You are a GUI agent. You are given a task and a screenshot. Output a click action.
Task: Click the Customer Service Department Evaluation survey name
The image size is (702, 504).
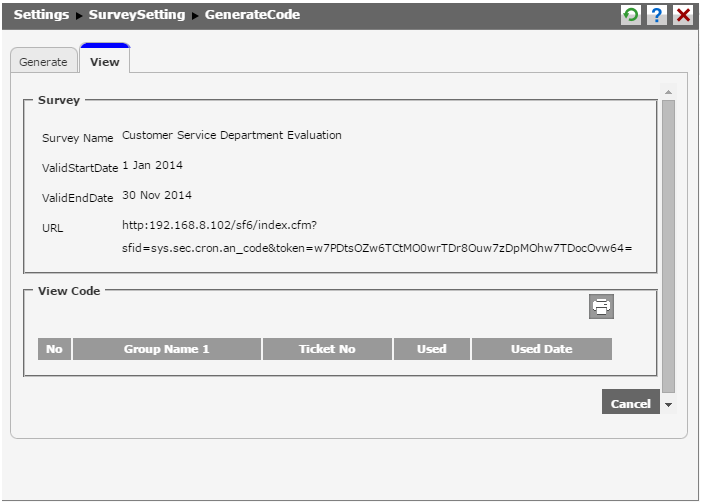232,135
